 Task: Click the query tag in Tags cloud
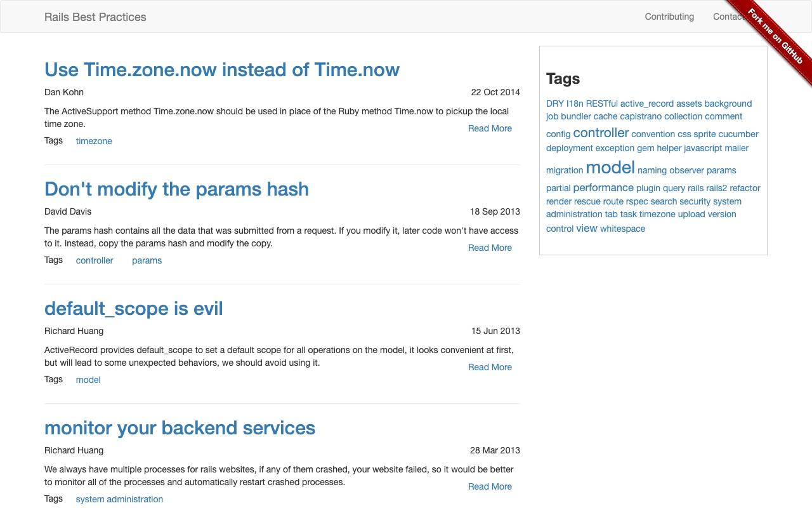click(674, 188)
